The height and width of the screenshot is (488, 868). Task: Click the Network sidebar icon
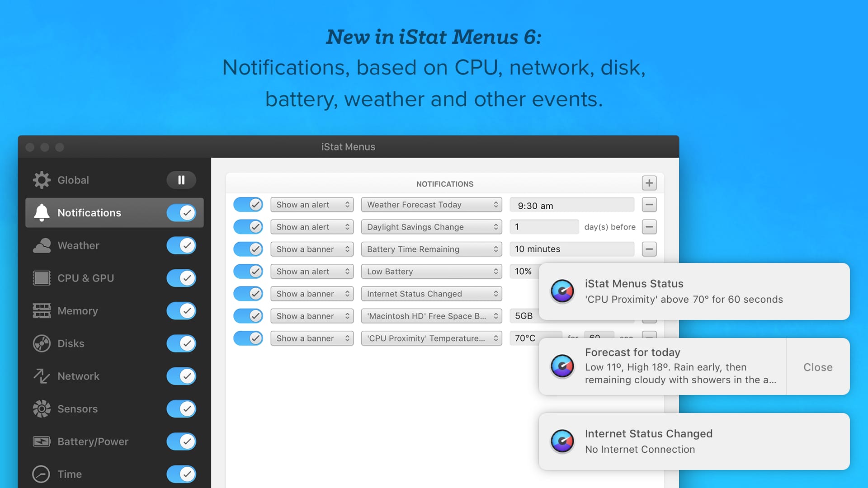pos(41,375)
